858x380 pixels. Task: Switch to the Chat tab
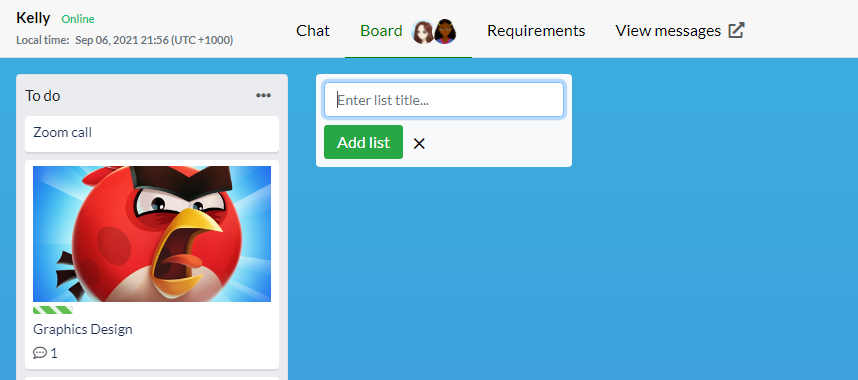313,31
